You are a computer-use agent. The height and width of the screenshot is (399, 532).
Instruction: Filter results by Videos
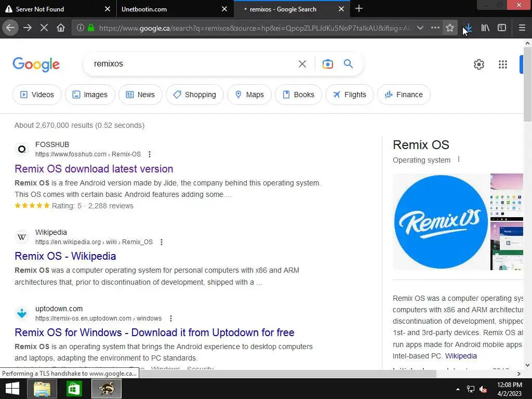coord(37,95)
